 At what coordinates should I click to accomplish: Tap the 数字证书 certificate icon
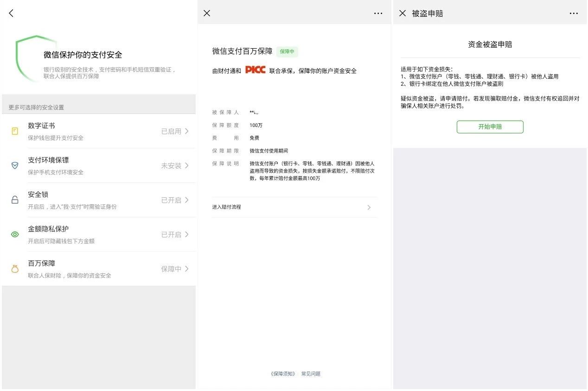pyautogui.click(x=15, y=131)
